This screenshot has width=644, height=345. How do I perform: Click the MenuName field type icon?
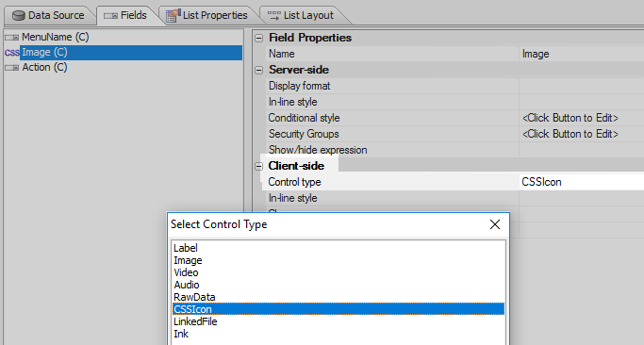click(x=12, y=38)
